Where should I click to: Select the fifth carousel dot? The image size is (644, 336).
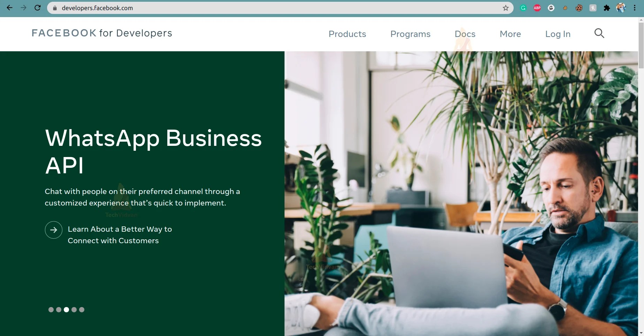[82, 309]
